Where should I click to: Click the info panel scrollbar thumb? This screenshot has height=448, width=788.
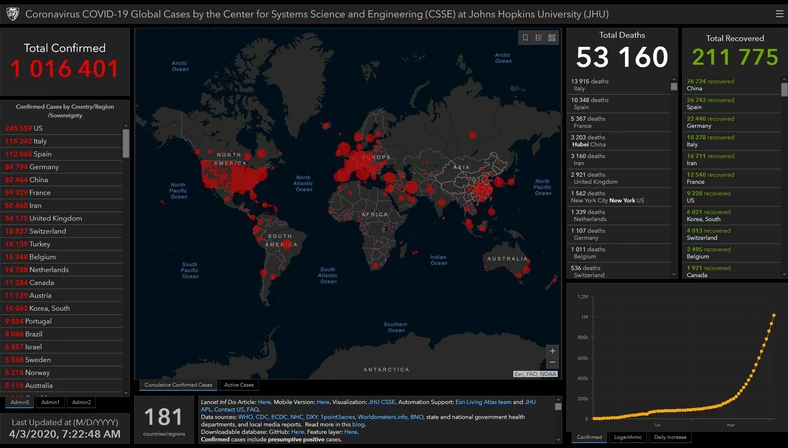pyautogui.click(x=558, y=406)
